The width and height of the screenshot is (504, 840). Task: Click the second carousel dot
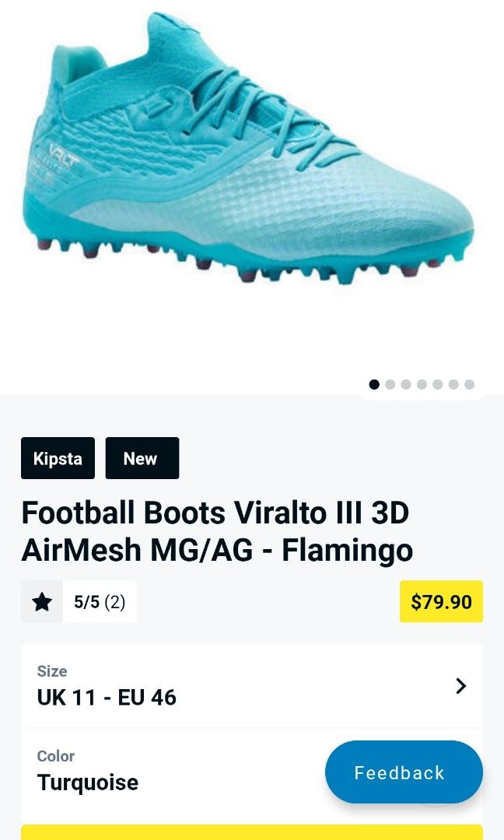(x=390, y=383)
